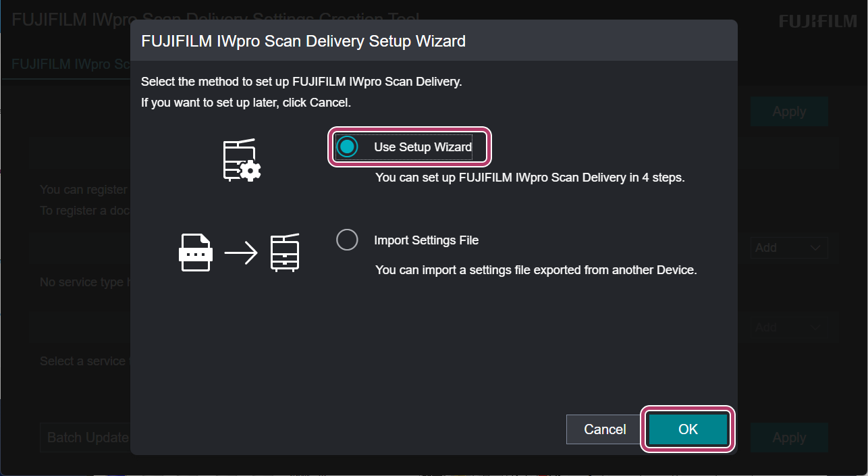Confirm the wizard with OK button
Image resolution: width=868 pixels, height=476 pixels.
688,429
